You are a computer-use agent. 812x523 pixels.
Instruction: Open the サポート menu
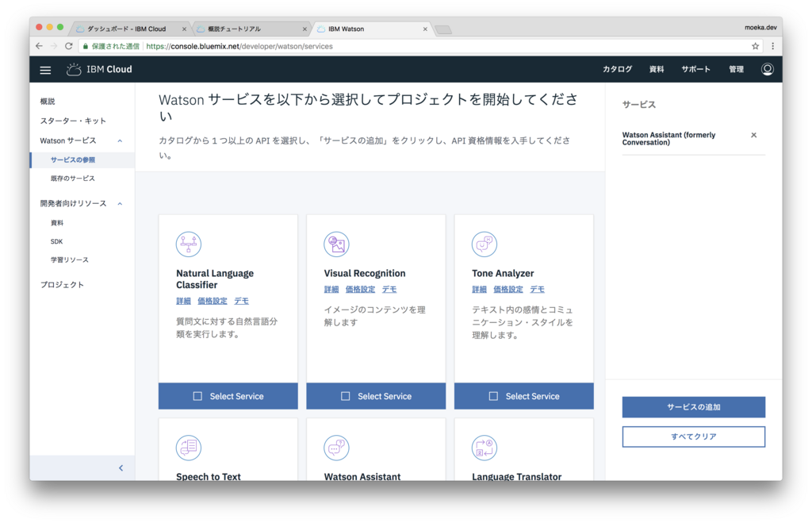click(695, 69)
